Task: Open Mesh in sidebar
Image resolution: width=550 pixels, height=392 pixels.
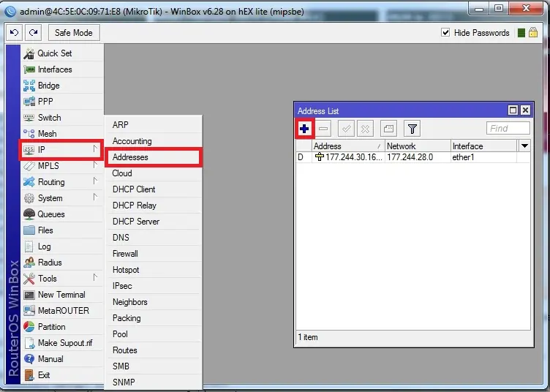Action: coord(62,134)
